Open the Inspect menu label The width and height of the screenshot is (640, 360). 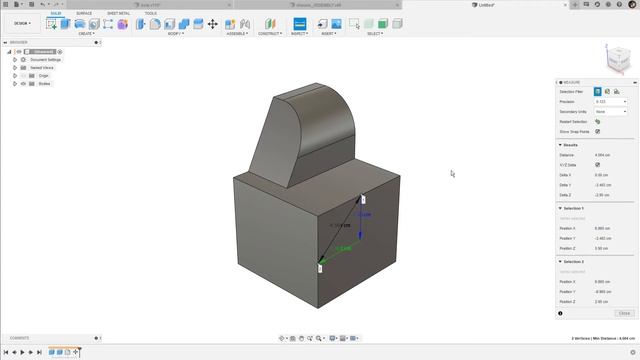coord(299,33)
